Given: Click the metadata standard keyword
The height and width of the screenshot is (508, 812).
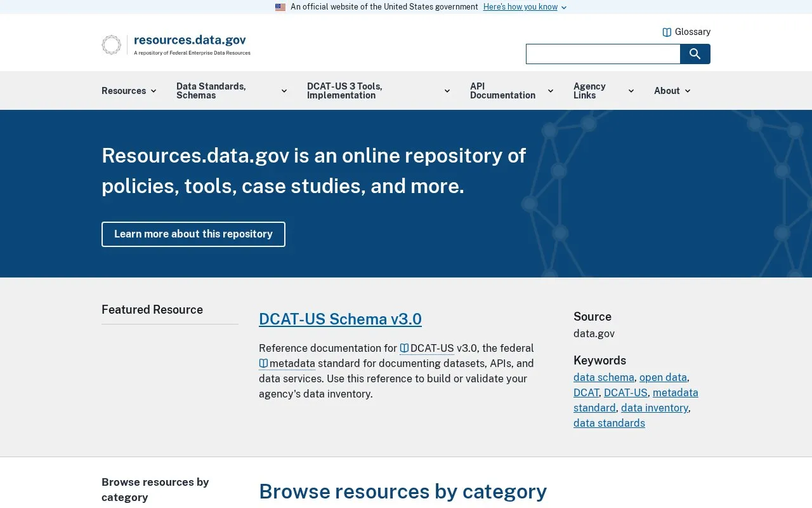Looking at the screenshot, I should (x=636, y=400).
